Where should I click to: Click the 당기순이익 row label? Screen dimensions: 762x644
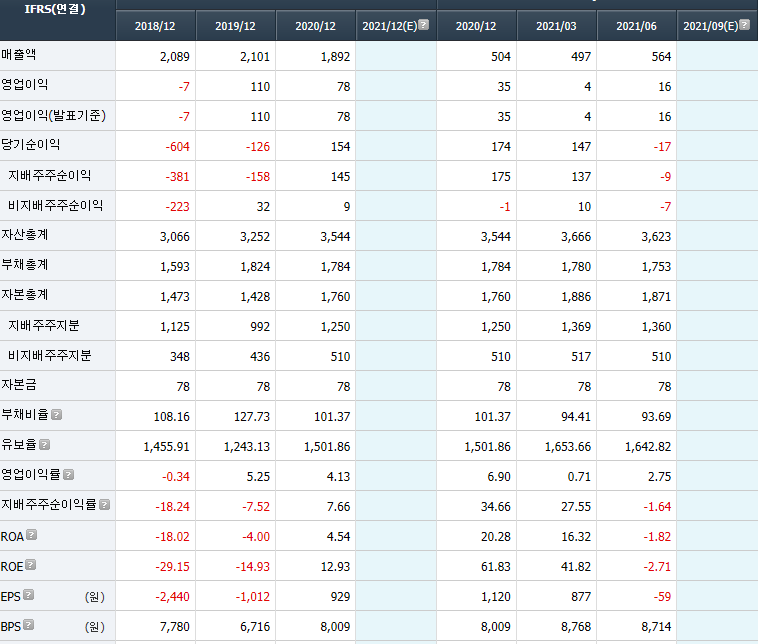[x=31, y=145]
